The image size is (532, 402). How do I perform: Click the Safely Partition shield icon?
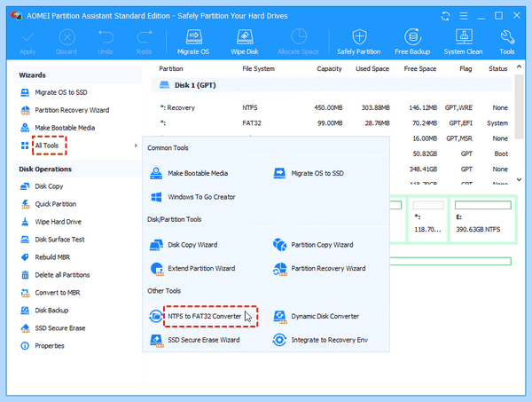pos(359,36)
